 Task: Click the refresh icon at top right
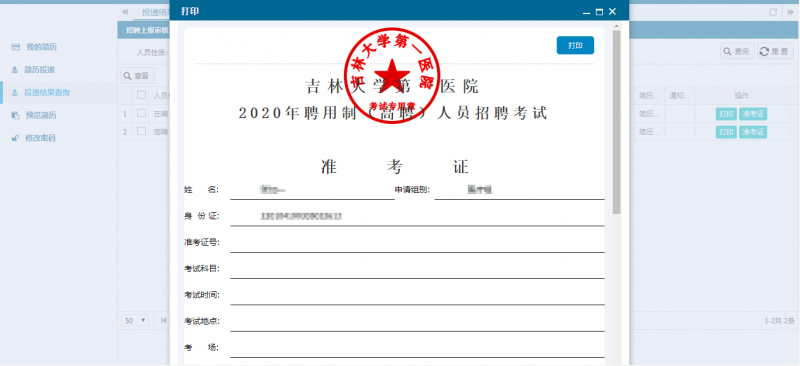point(773,12)
